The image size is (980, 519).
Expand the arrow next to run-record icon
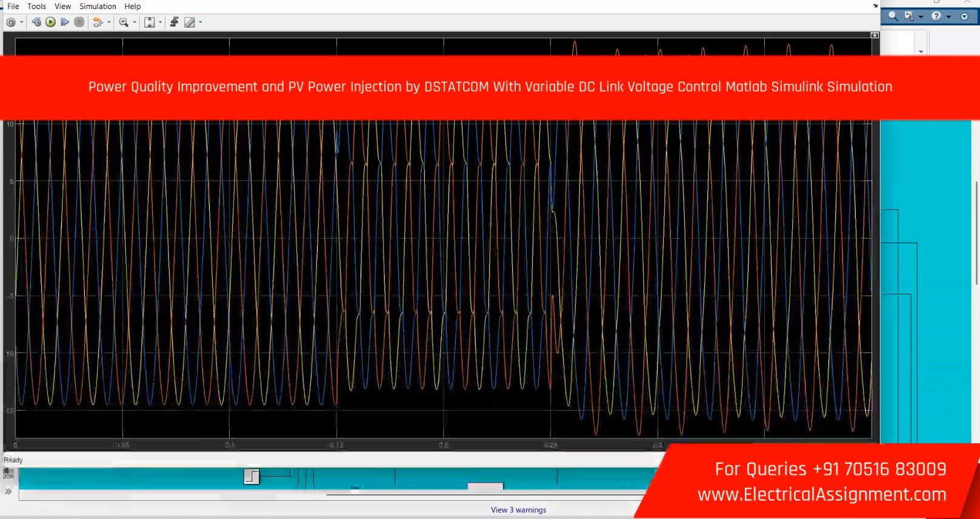click(921, 17)
